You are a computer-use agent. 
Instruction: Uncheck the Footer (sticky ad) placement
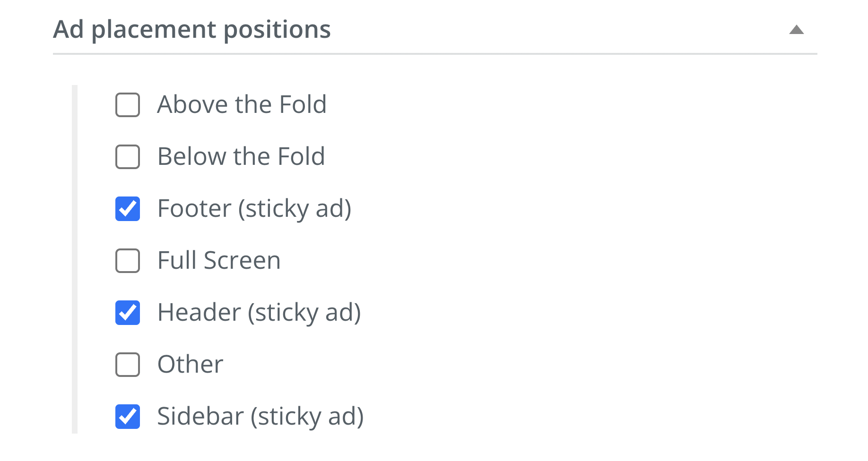click(x=127, y=208)
